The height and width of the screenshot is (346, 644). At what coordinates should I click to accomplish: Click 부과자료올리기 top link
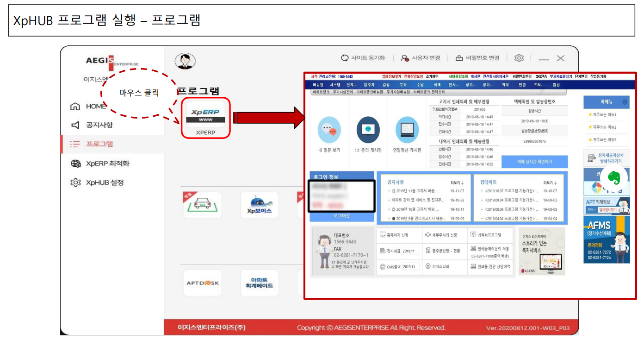561,76
